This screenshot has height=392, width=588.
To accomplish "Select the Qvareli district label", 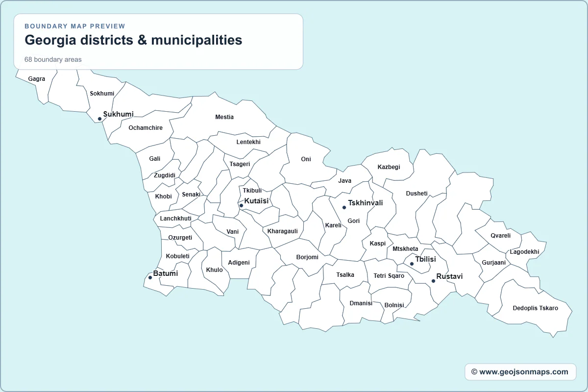I will pyautogui.click(x=501, y=236).
